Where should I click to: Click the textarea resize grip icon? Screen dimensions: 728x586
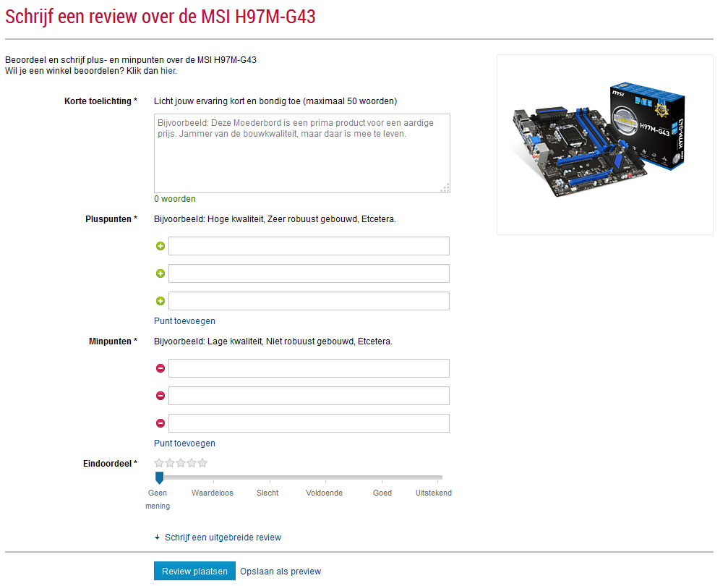(445, 188)
